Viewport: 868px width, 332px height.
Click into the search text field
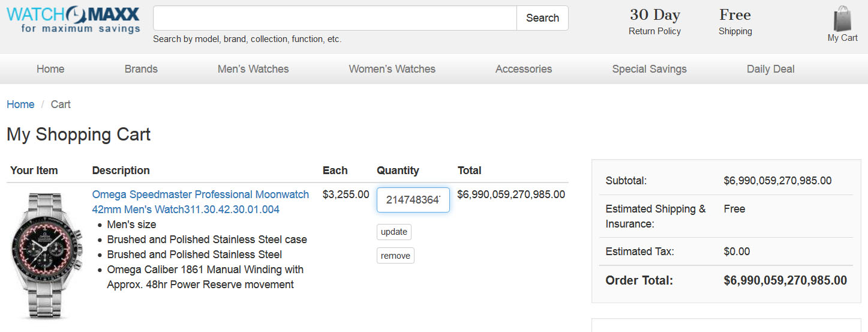[335, 18]
